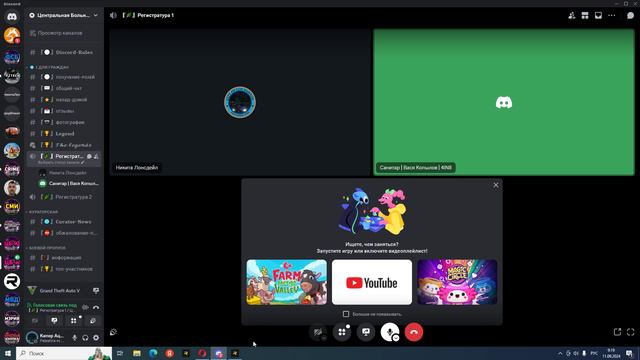Open more options three dots in header
The width and height of the screenshot is (640, 360).
click(x=611, y=16)
